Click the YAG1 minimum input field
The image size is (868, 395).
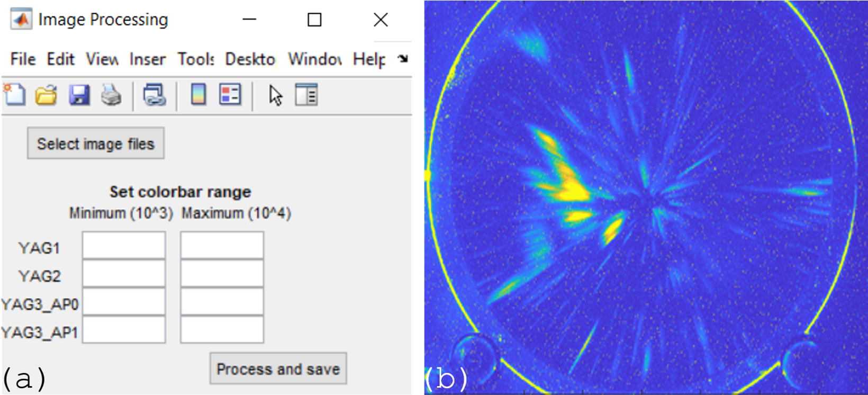coord(124,246)
